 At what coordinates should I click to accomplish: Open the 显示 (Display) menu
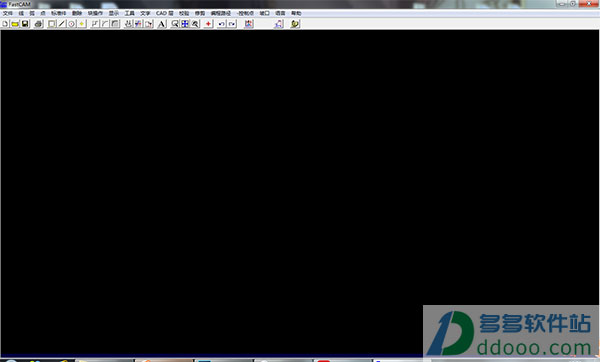click(x=114, y=13)
